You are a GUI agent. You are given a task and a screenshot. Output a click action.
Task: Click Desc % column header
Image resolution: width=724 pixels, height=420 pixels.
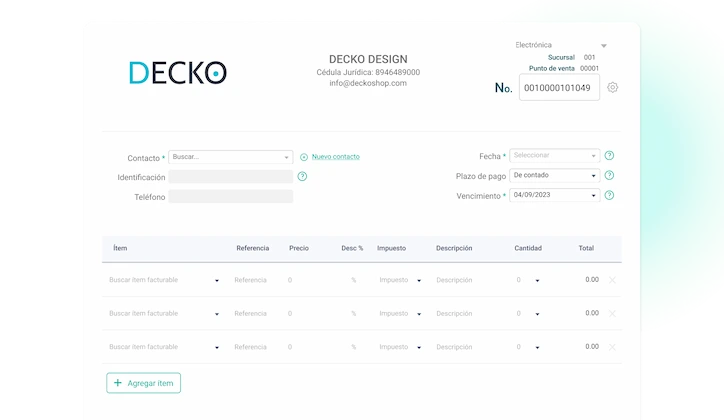352,248
